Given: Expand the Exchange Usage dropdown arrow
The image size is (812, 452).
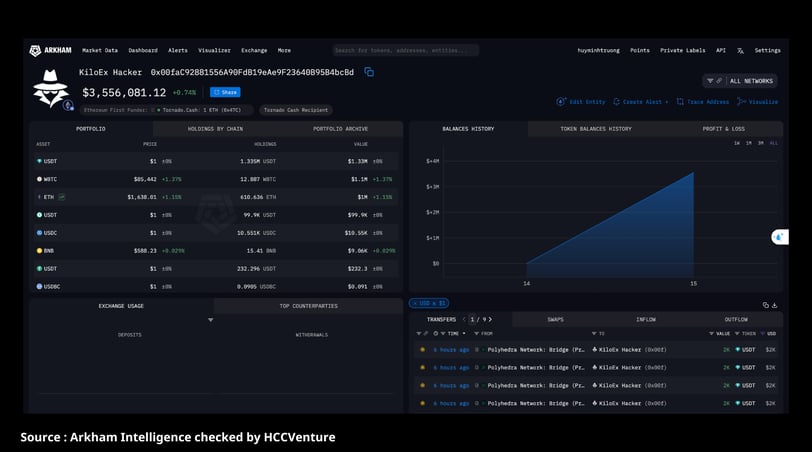Looking at the screenshot, I should tap(211, 320).
